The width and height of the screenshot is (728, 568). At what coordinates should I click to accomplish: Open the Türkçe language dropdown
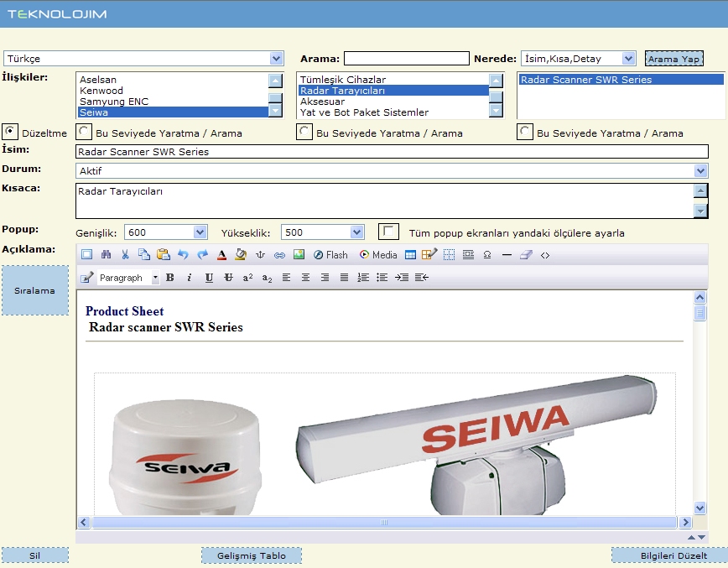(276, 59)
